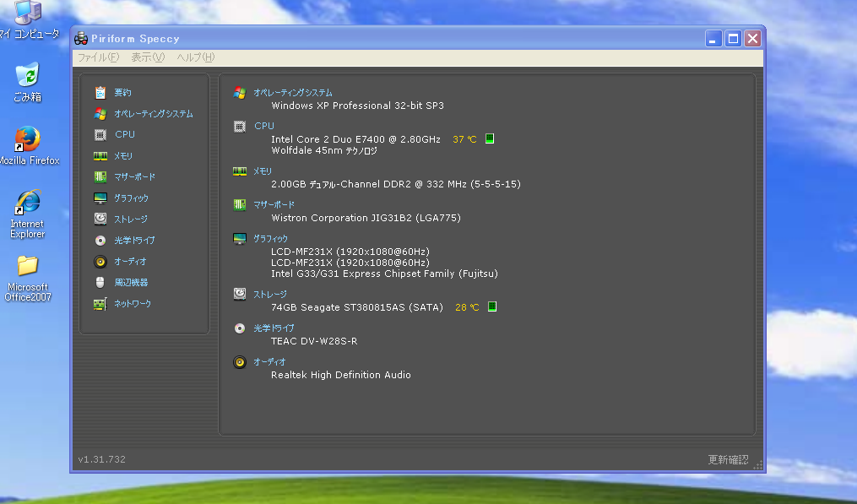
Task: Click the CPU chip icon in summary pane
Action: [240, 127]
